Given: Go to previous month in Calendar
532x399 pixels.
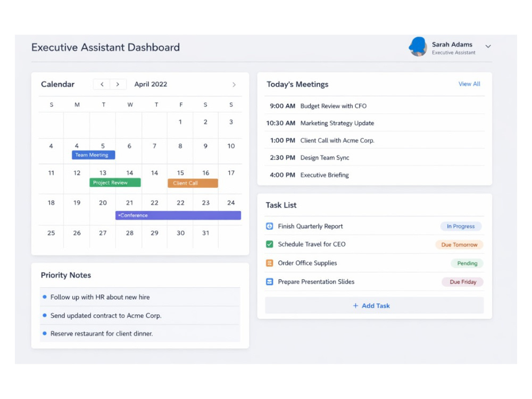Looking at the screenshot, I should [x=102, y=84].
